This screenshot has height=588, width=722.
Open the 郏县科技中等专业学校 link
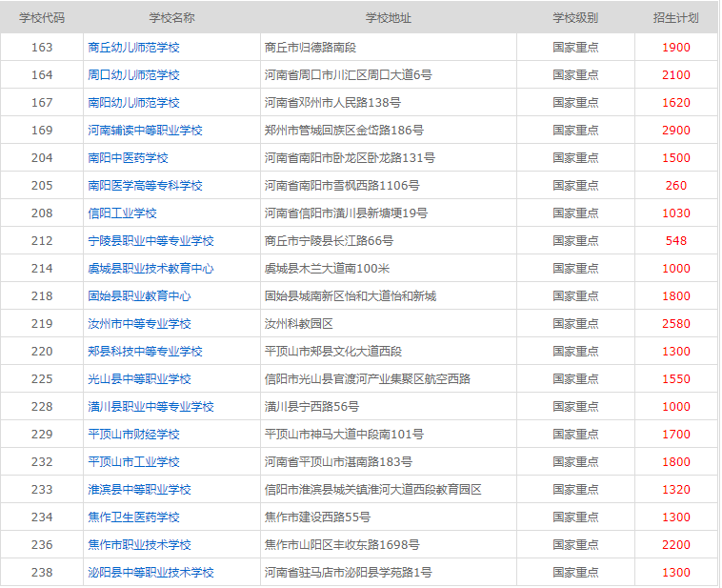[x=145, y=351]
